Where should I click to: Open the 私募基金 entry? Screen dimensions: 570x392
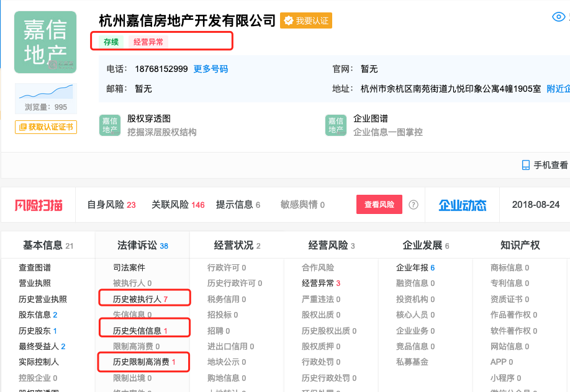pos(412,362)
